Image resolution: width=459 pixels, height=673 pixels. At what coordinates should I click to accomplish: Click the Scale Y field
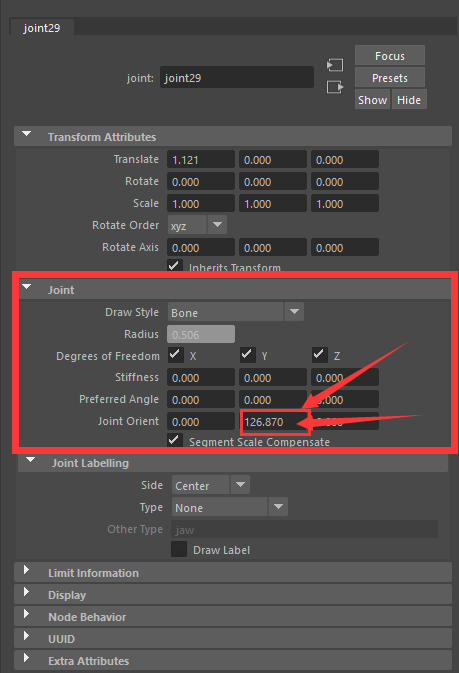[273, 203]
